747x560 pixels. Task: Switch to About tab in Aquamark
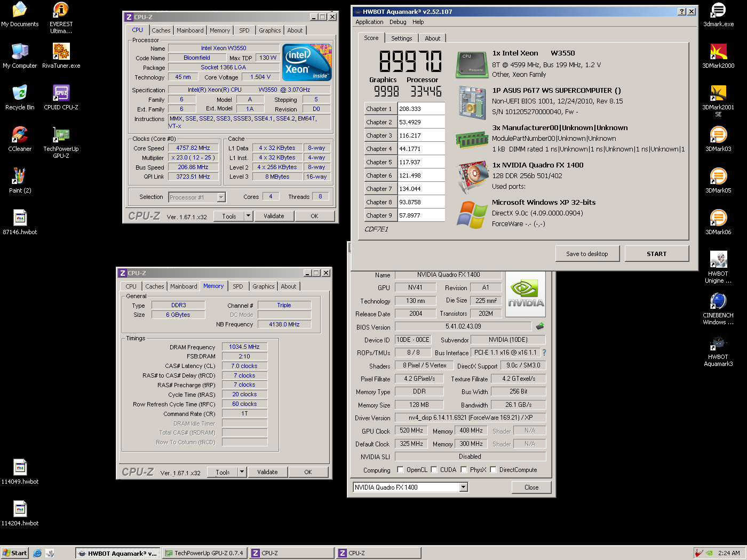click(x=433, y=38)
